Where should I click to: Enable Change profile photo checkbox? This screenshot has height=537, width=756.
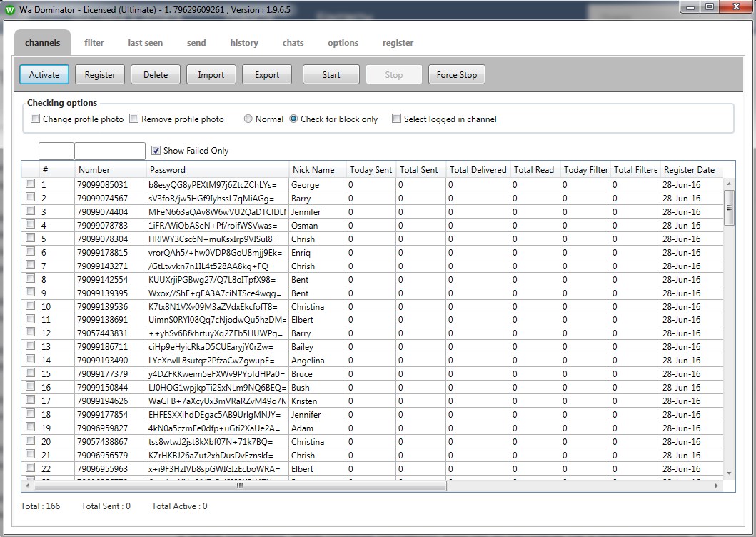point(35,119)
